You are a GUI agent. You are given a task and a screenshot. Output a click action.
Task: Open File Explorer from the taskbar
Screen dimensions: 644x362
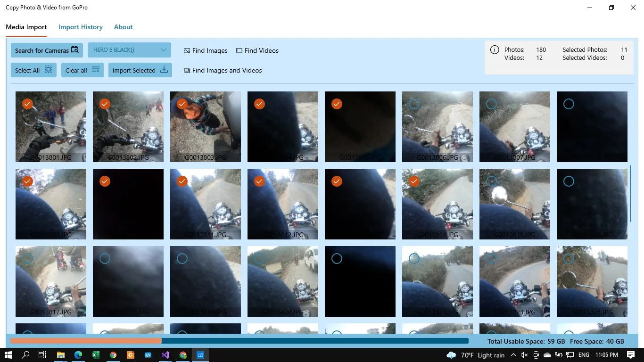pos(61,355)
